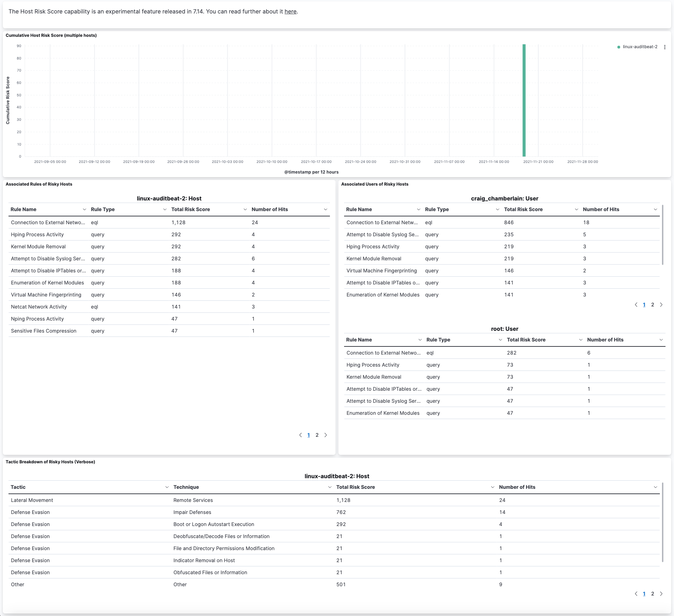The width and height of the screenshot is (674, 616).
Task: Click green color dot beside linux-auditbeat-2 legend
Action: coord(618,46)
